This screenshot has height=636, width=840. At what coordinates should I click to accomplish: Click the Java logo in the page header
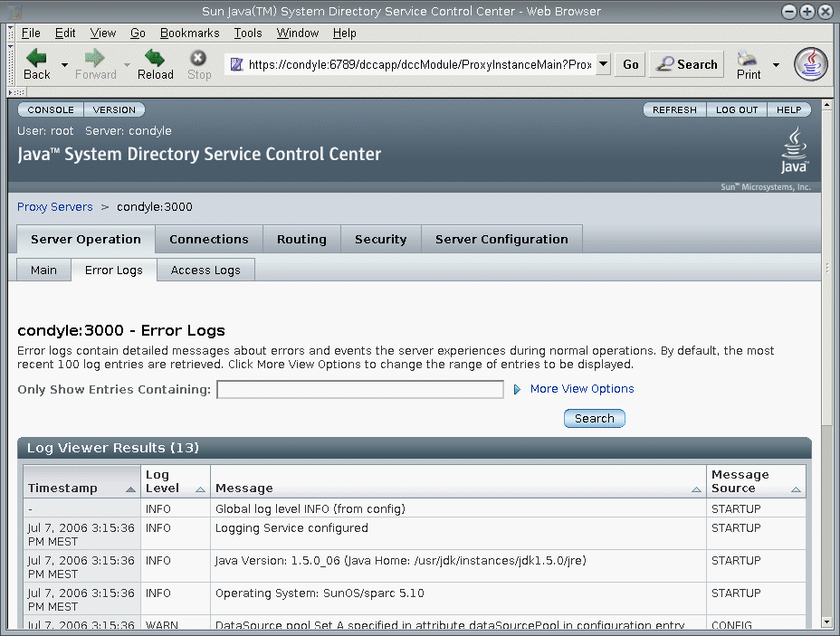point(794,149)
